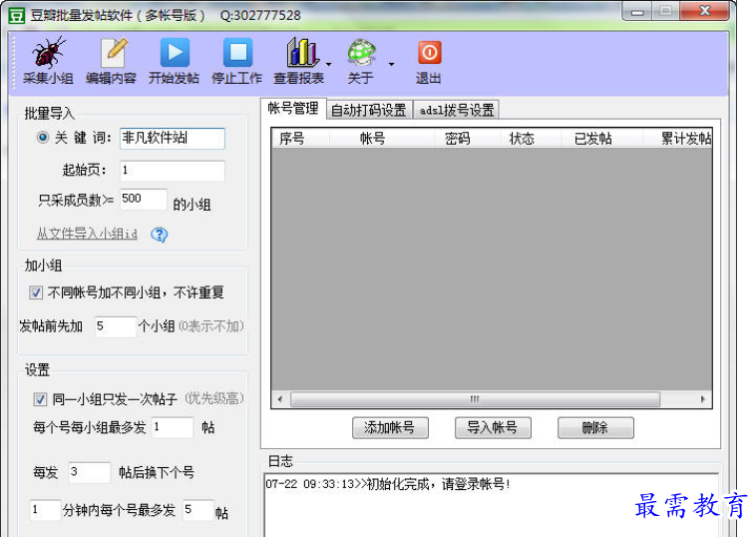Toggle 同一小组只发一次帖子 checkbox
This screenshot has height=537, width=756.
click(40, 399)
